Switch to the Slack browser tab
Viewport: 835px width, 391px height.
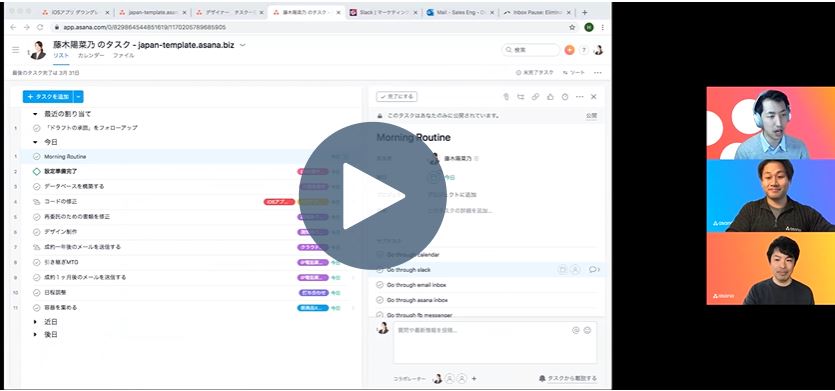pyautogui.click(x=382, y=12)
